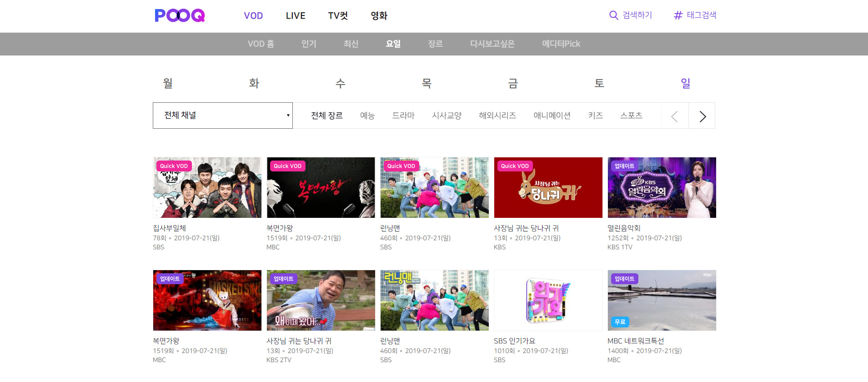Screen dimensions: 868x382
Task: Click 무료 badge on MBC 네트워크특선
Action: click(620, 322)
